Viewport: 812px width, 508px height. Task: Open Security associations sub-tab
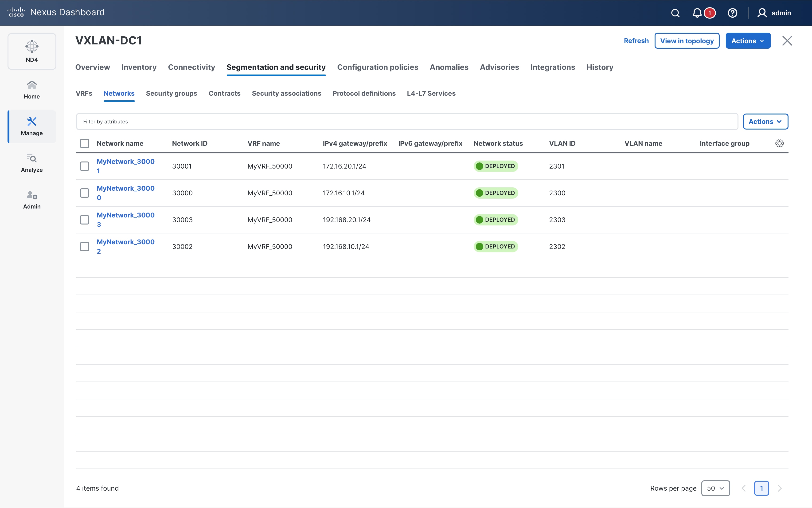[x=286, y=93]
